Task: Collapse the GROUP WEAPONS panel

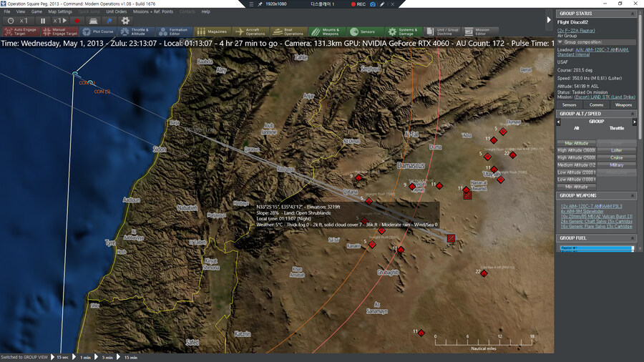Action: [633, 196]
